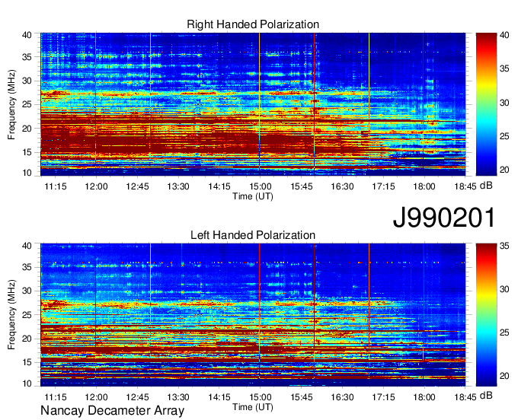Click the "30" label on Left Handed color bar
This screenshot has width=518, height=420.
tap(504, 289)
